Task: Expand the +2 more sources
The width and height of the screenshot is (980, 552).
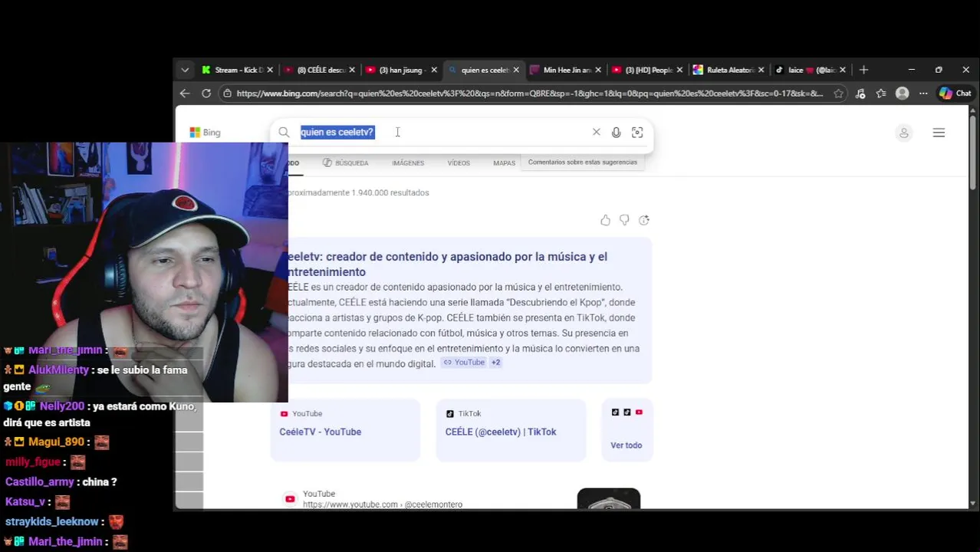Action: pyautogui.click(x=495, y=363)
